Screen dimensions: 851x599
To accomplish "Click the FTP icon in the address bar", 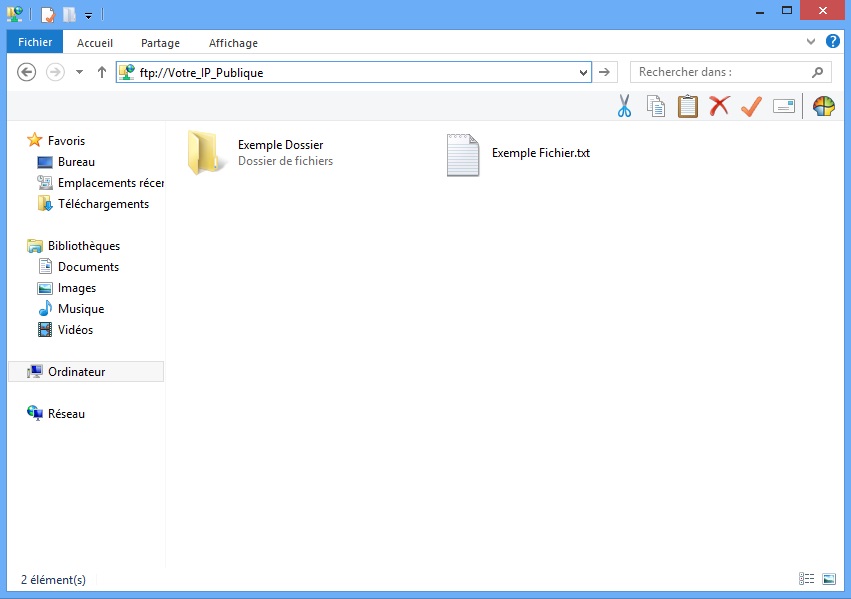I will pos(127,72).
